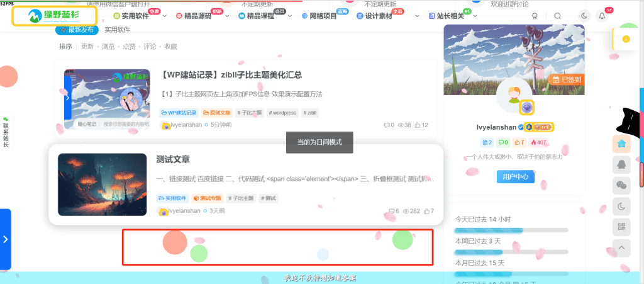This screenshot has height=284, width=644.
Task: Open the 联系站长 side tab
Action: (x=6, y=132)
